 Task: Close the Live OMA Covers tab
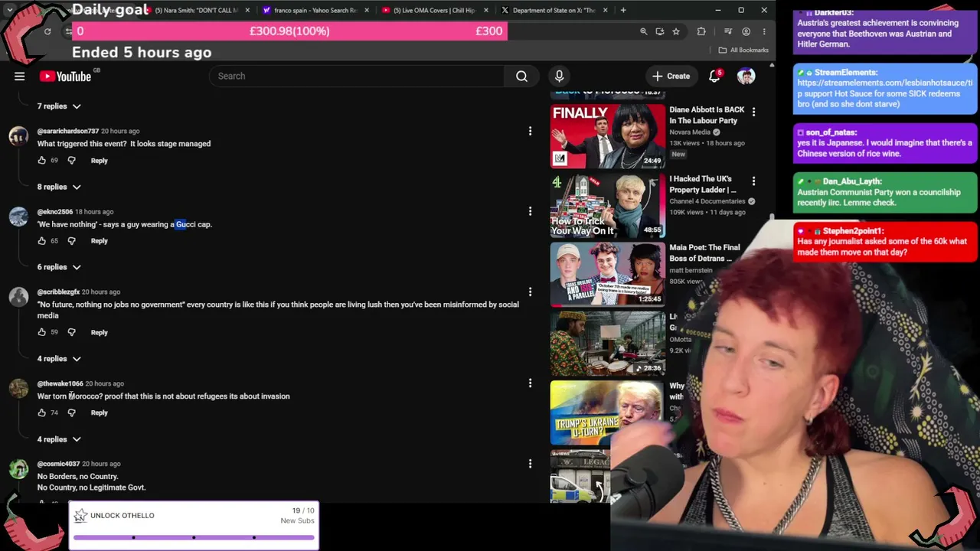[x=486, y=10]
